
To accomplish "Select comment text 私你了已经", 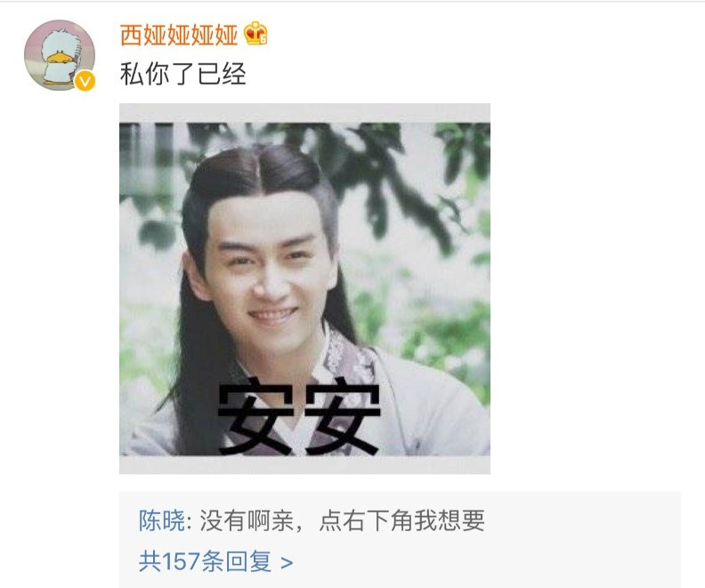I will pyautogui.click(x=183, y=74).
